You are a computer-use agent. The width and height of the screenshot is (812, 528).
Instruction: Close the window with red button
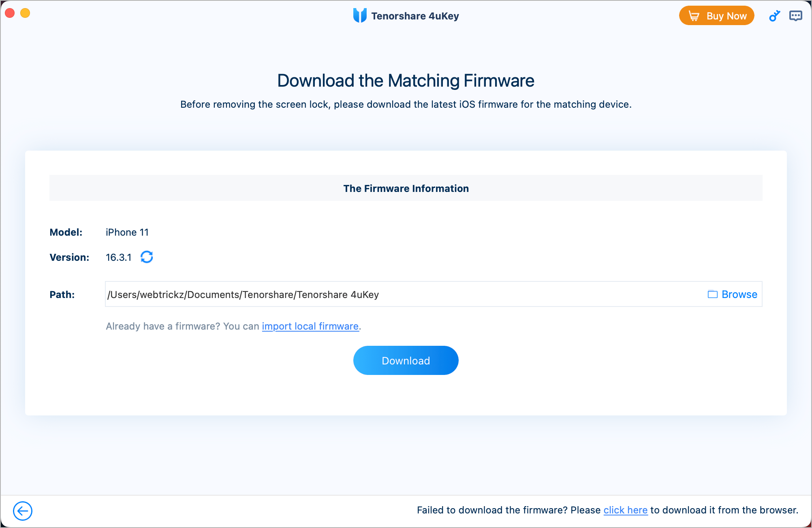10,13
